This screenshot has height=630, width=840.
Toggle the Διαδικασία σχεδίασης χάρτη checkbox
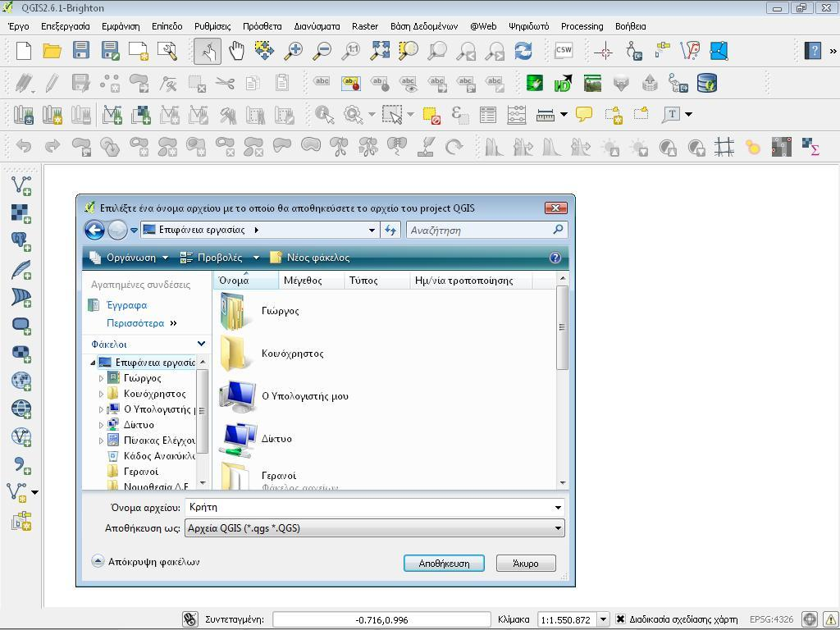point(620,619)
